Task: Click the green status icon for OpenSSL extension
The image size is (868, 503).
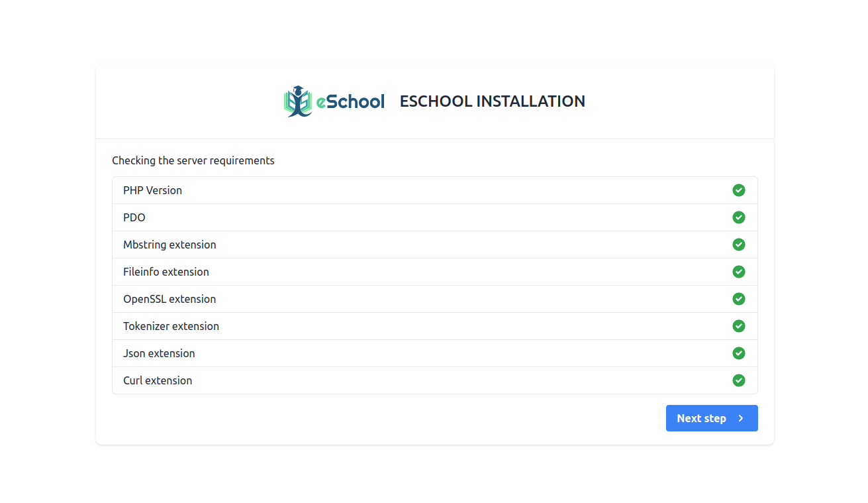Action: tap(739, 299)
